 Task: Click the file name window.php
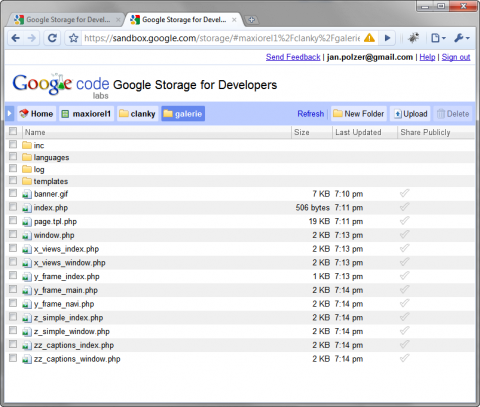(x=54, y=235)
